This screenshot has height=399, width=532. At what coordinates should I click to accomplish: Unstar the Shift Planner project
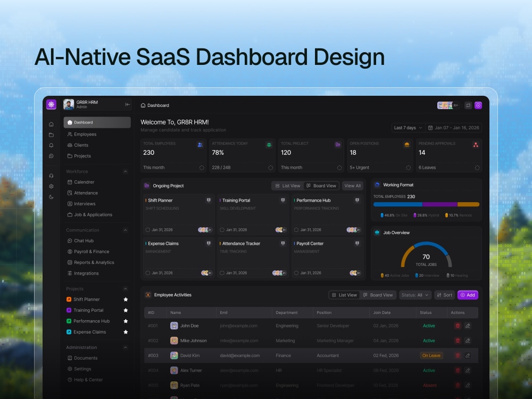point(126,299)
